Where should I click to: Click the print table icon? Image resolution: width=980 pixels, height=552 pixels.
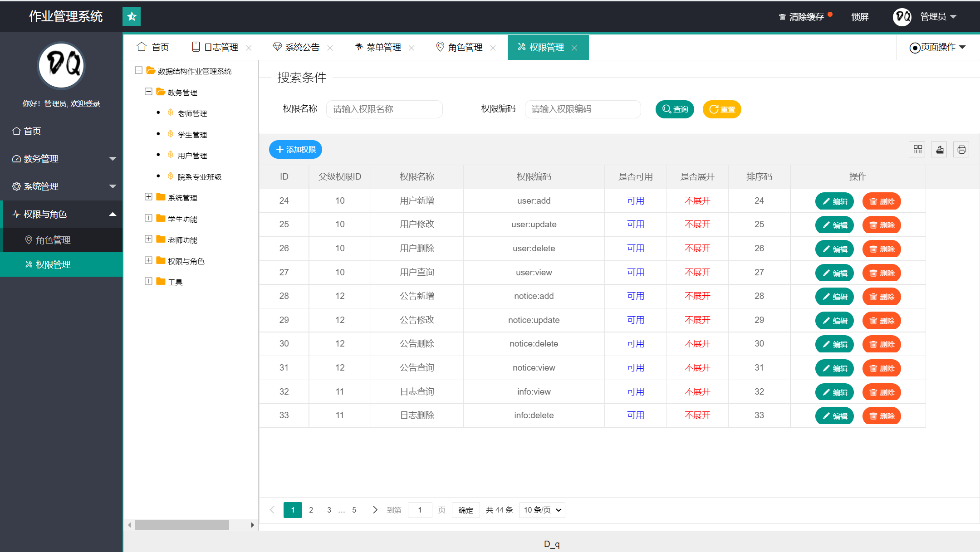(x=961, y=150)
